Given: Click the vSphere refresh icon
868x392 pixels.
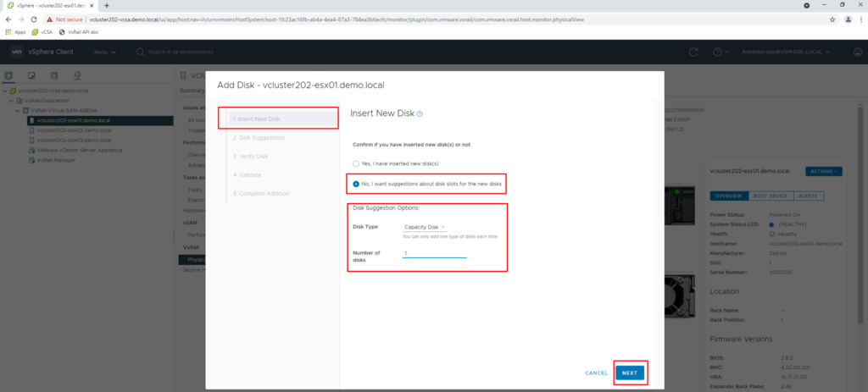Looking at the screenshot, I should [693, 52].
